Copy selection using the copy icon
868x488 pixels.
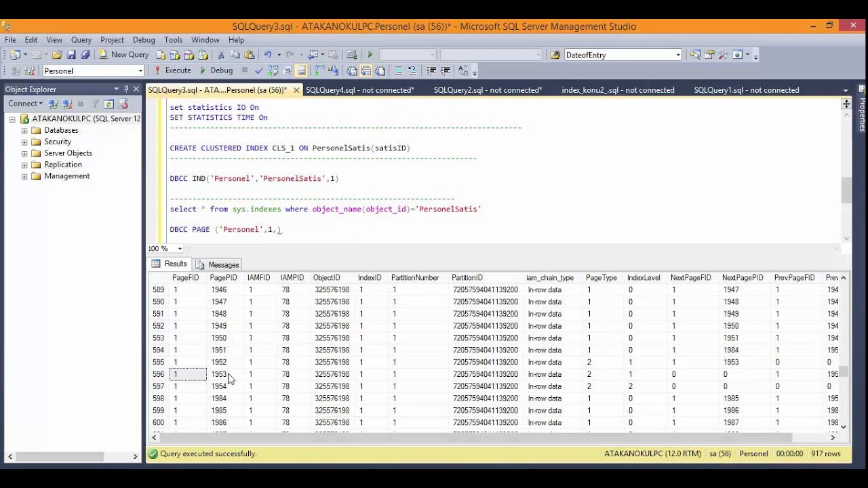point(235,55)
